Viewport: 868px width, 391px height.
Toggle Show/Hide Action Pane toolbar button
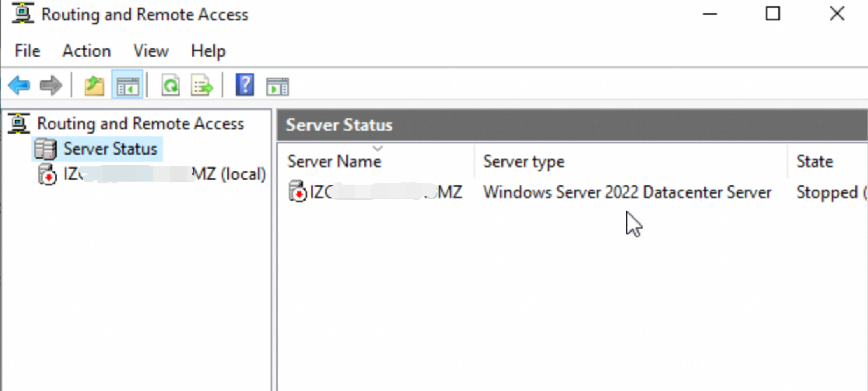point(278,86)
